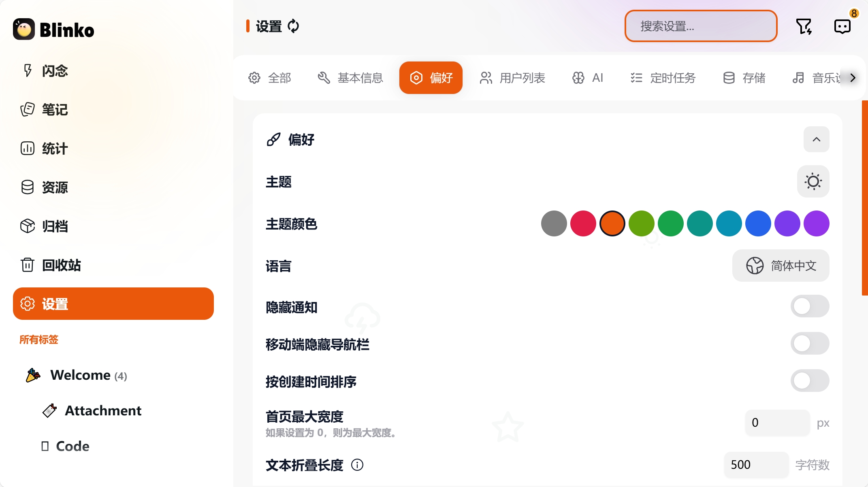The height and width of the screenshot is (487, 868).
Task: Toggle light theme sun icon
Action: pos(813,181)
